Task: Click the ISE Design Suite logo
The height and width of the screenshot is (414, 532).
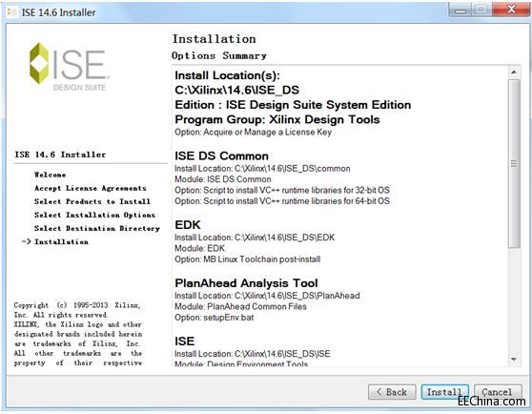Action: (69, 67)
